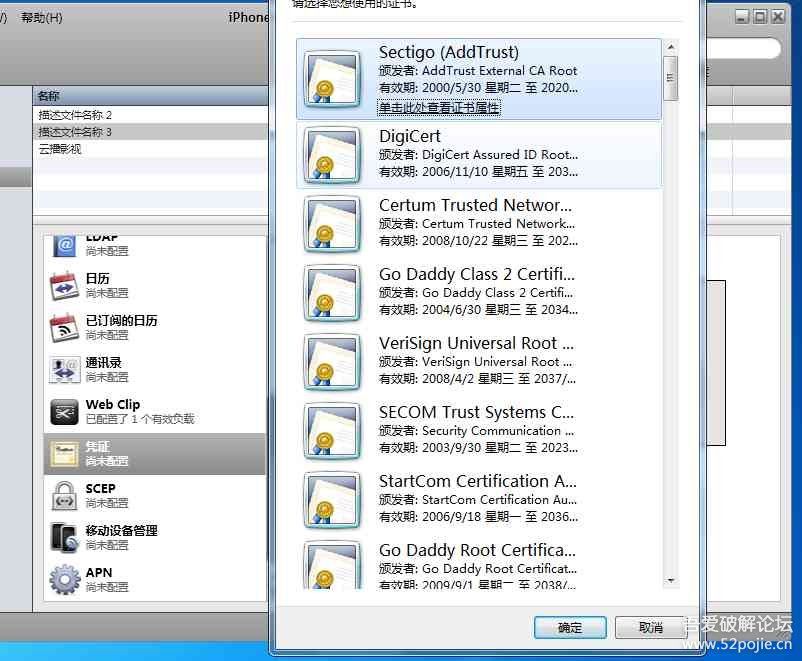Click the certificate list scroll up arrow

(671, 47)
